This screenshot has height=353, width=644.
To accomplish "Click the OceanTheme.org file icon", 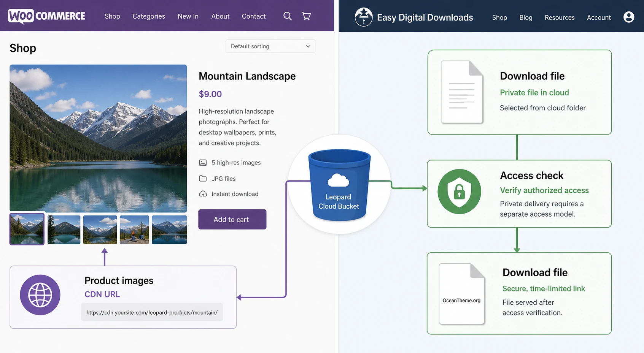I will click(462, 294).
